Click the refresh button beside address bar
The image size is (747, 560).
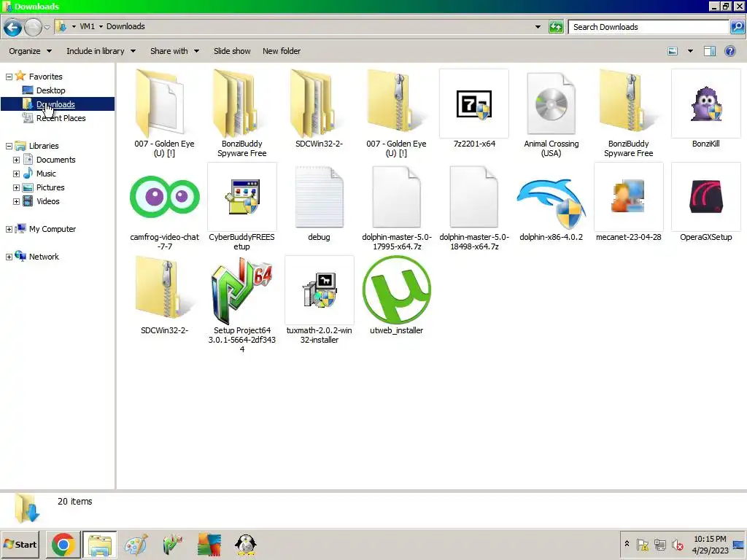(556, 27)
